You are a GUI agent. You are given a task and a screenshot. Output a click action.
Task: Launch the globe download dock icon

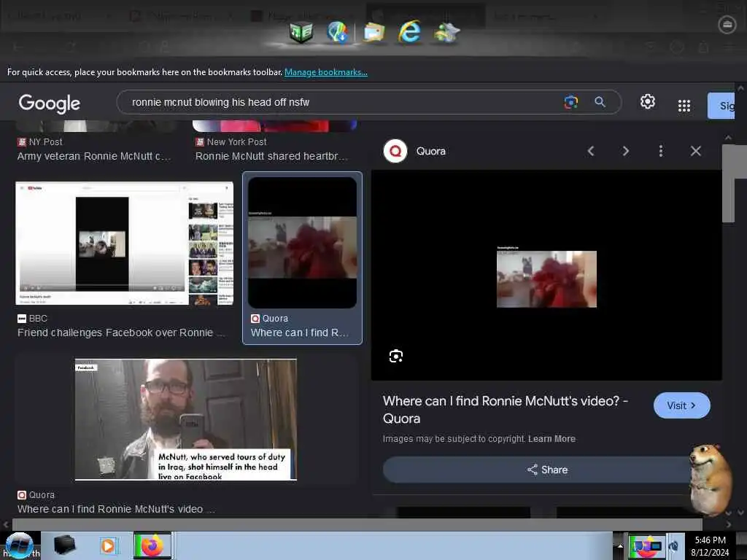click(x=338, y=32)
